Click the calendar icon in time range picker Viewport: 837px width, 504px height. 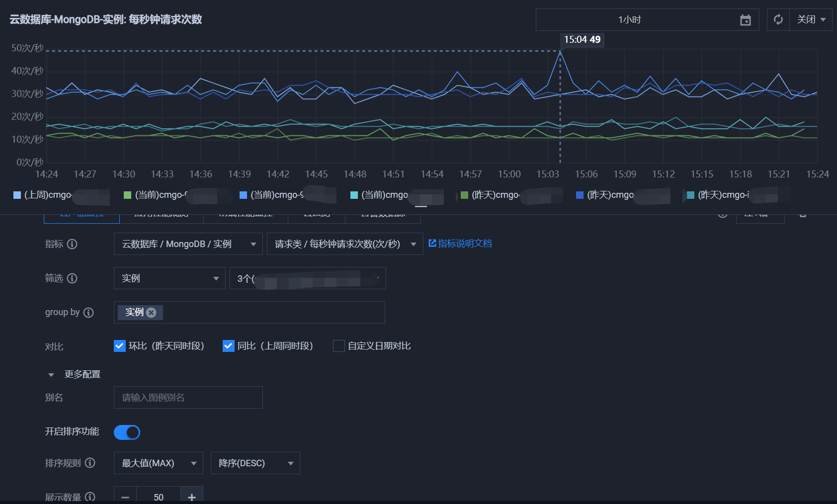(745, 20)
